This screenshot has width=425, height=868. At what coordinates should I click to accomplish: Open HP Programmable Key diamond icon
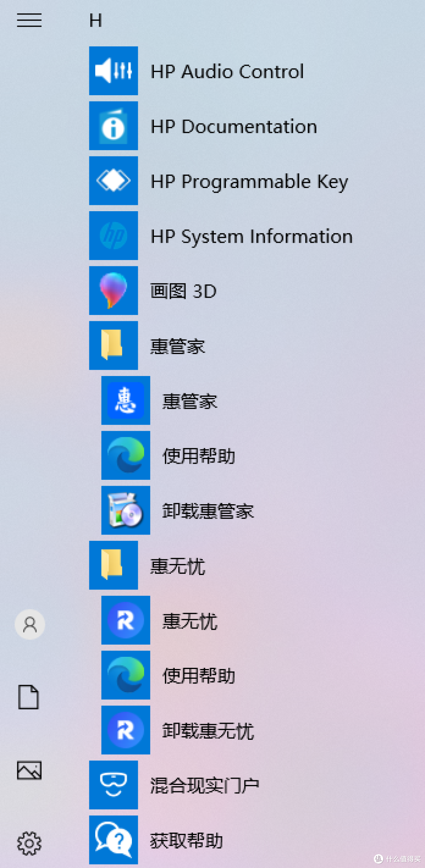pyautogui.click(x=113, y=181)
